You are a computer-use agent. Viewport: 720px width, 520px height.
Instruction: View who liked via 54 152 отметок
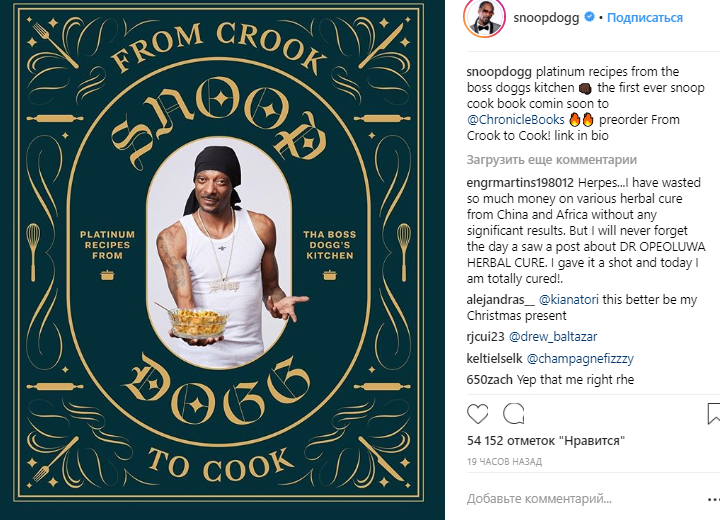click(546, 441)
